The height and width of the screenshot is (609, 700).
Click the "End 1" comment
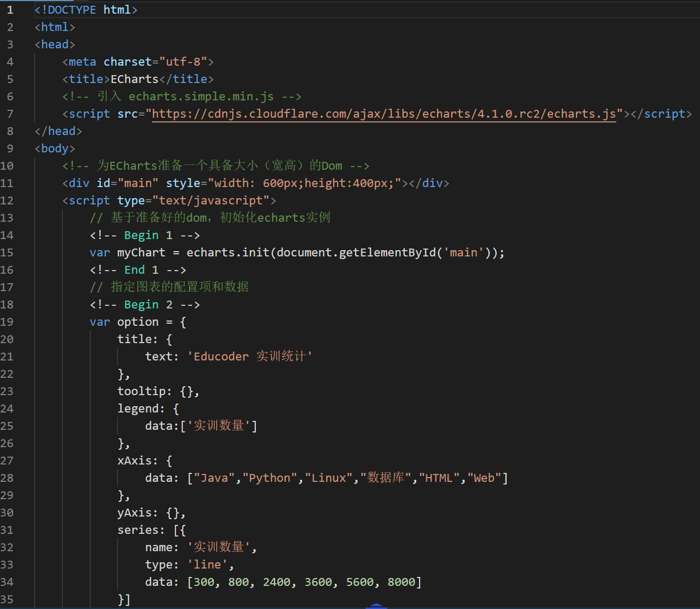pos(138,270)
